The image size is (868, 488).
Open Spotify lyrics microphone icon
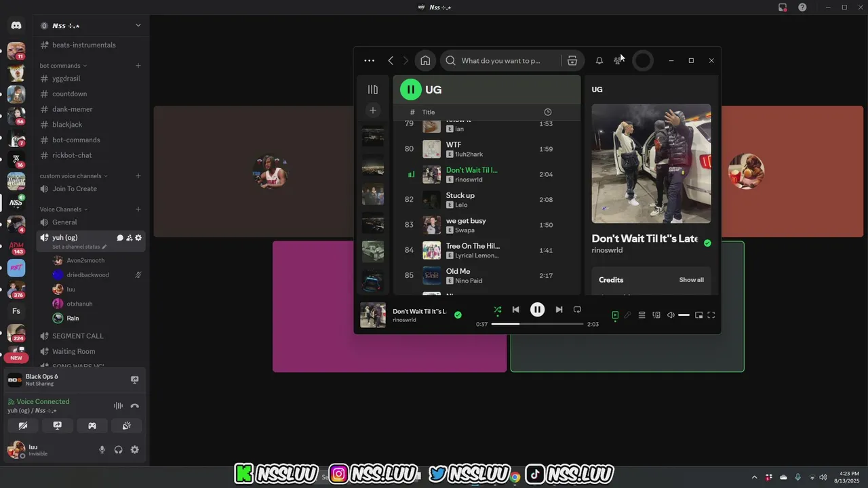click(x=628, y=315)
